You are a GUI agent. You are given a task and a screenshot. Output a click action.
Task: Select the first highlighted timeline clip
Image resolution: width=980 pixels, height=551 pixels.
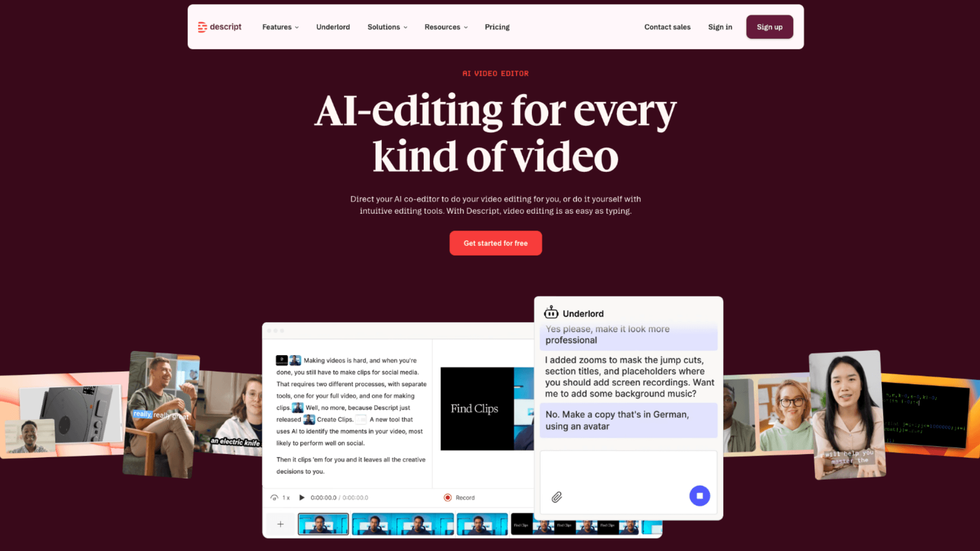323,524
